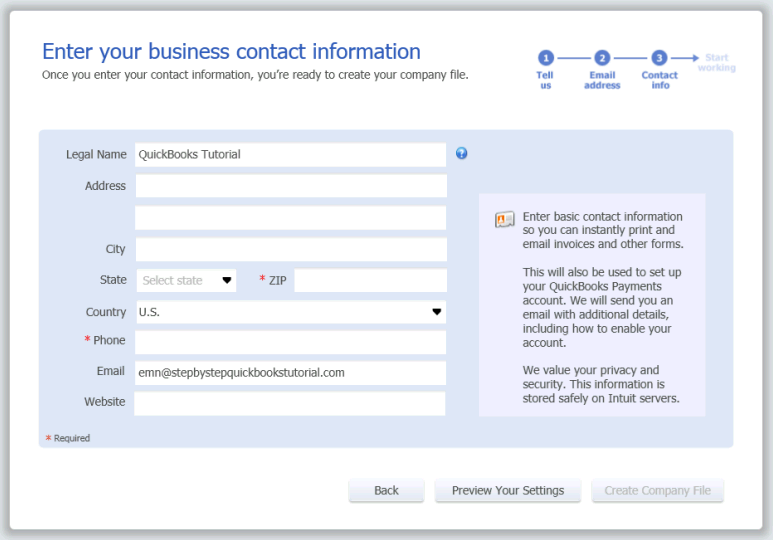Click the Required footnote text
773x540 pixels.
[68, 438]
